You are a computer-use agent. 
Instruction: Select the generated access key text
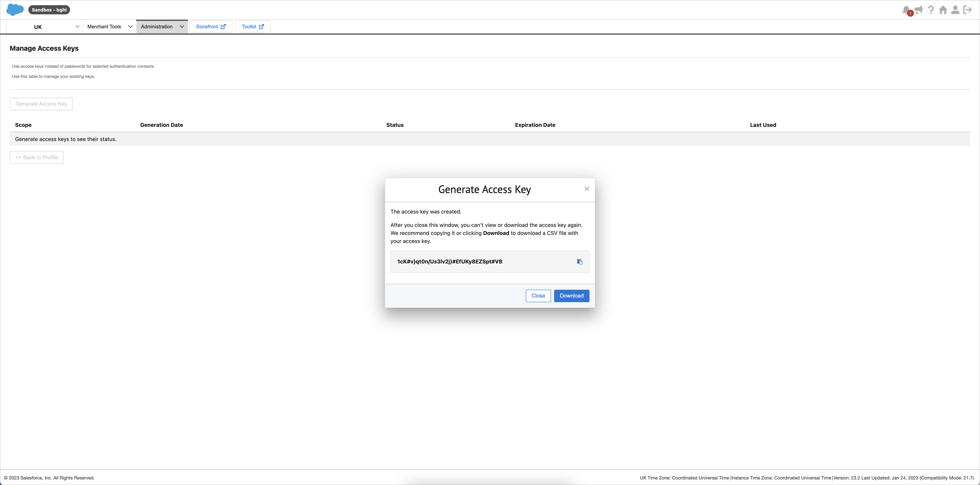450,262
